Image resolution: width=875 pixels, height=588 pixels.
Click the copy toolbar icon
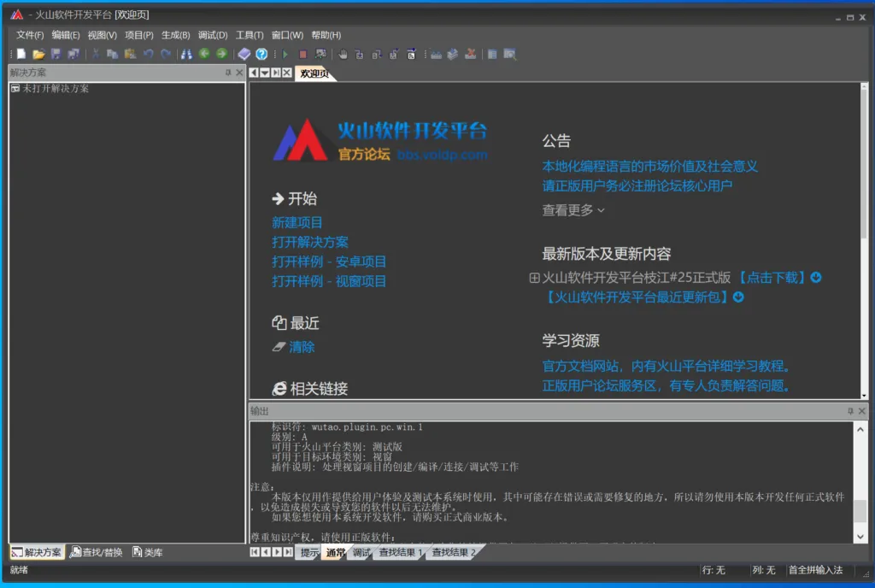pyautogui.click(x=112, y=54)
